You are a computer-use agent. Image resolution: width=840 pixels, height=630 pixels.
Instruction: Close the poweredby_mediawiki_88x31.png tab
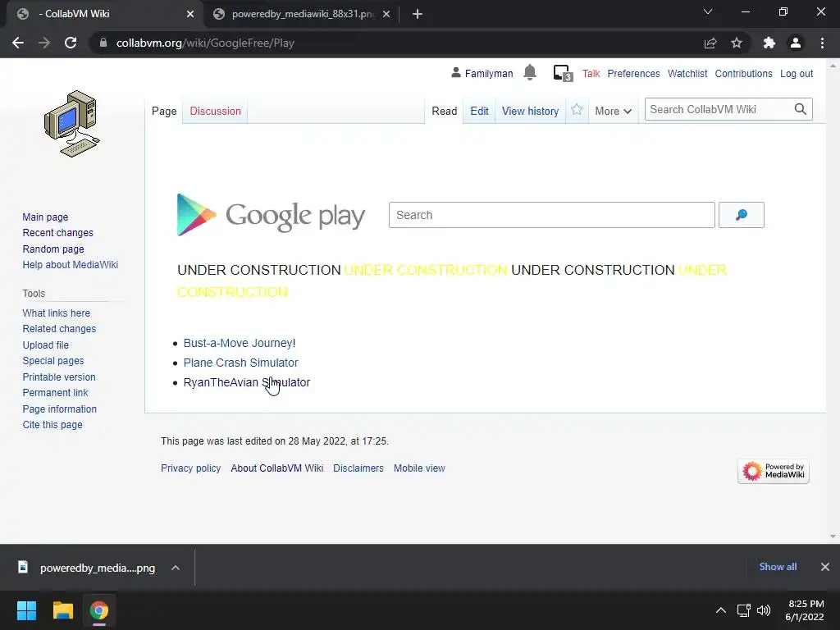tap(386, 14)
